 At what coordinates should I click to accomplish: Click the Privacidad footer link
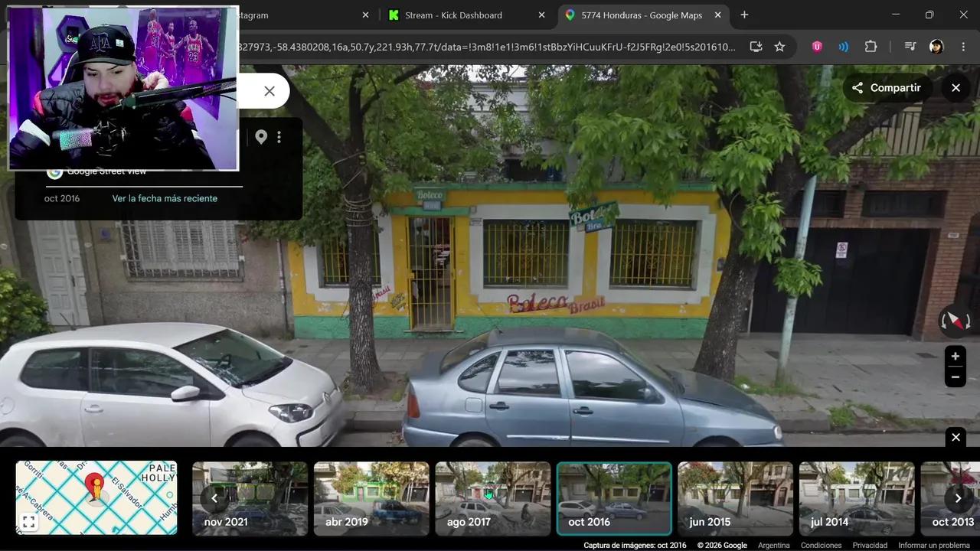point(870,546)
